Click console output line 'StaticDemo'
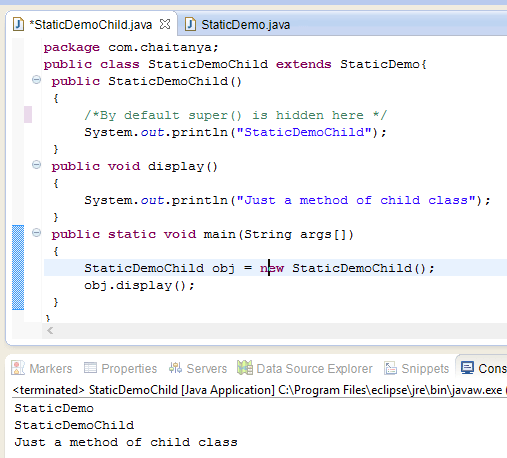This screenshot has height=458, width=507. pos(54,408)
